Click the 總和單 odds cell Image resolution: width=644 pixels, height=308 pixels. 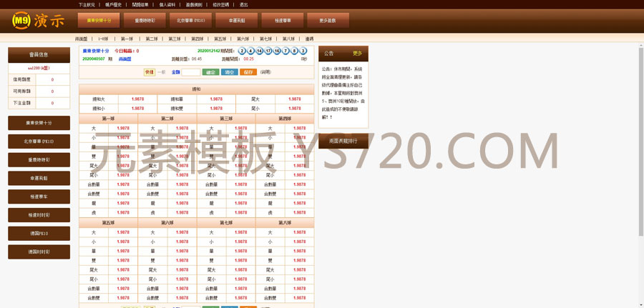216,99
